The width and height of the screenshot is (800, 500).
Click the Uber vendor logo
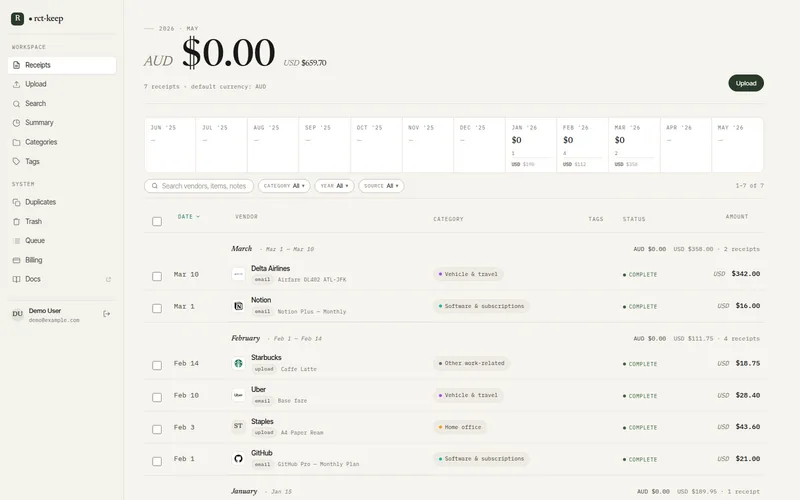click(x=238, y=395)
